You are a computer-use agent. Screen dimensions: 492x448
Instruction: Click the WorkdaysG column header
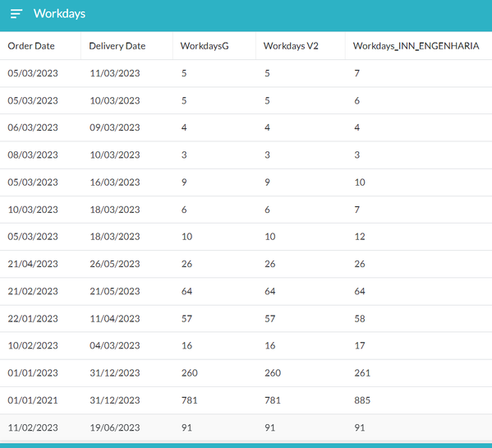coord(205,46)
